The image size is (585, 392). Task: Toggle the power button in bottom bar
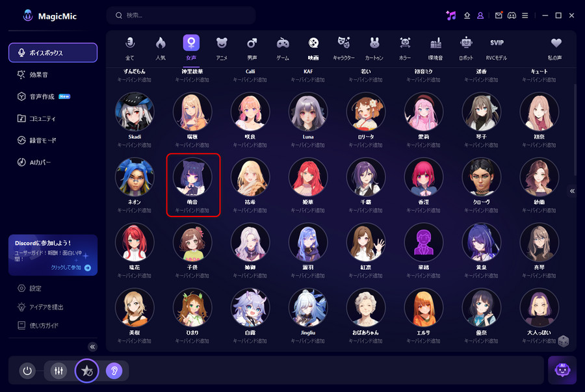click(x=27, y=371)
